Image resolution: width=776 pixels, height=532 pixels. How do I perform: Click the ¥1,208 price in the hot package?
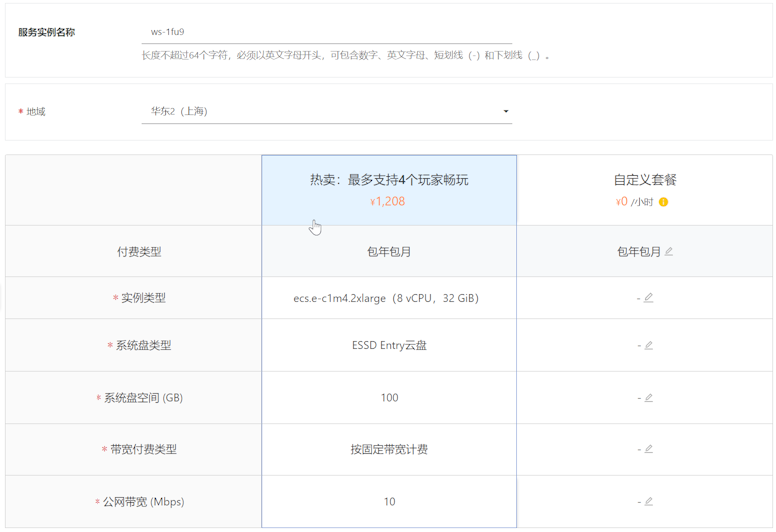point(388,202)
